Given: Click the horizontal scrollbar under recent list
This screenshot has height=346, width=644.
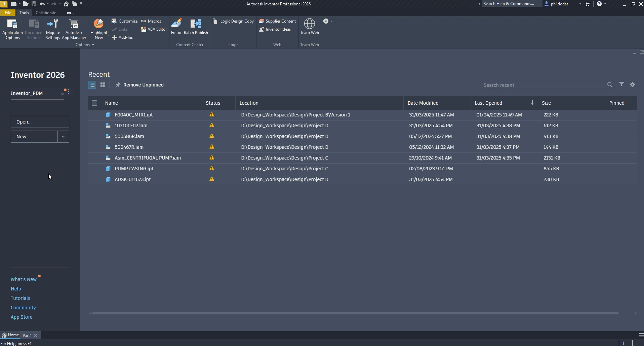Looking at the screenshot, I should pyautogui.click(x=355, y=313).
